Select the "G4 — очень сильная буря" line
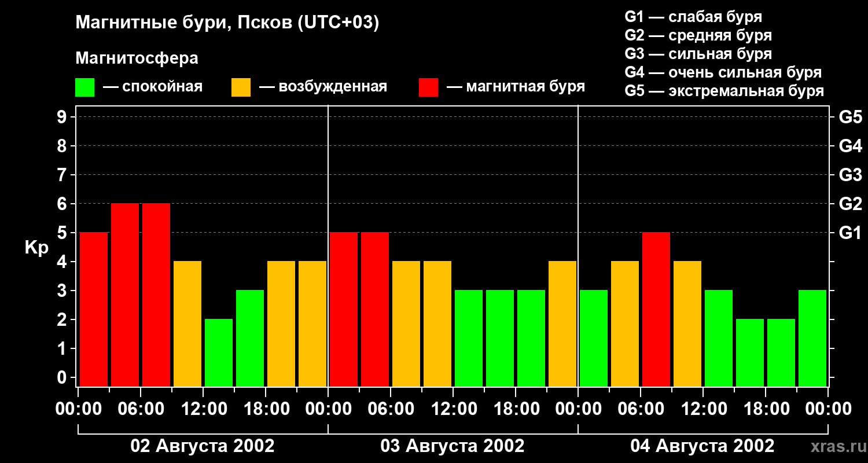 click(723, 72)
